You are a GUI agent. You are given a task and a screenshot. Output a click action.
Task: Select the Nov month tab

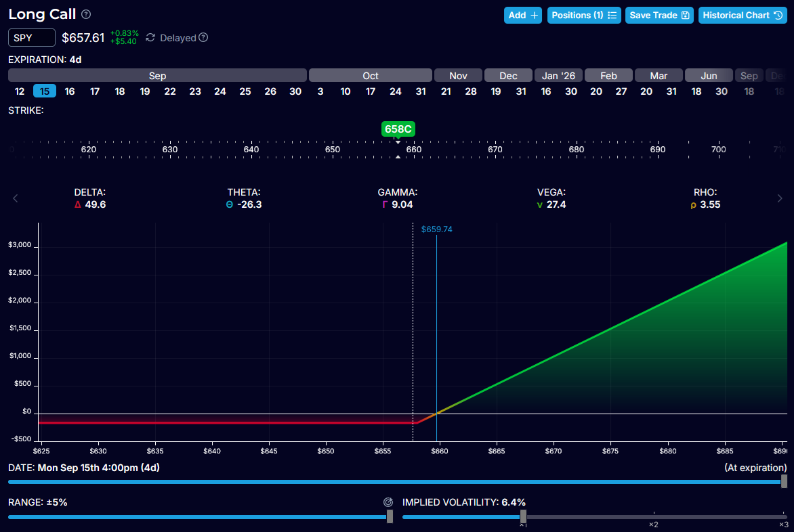(x=458, y=75)
